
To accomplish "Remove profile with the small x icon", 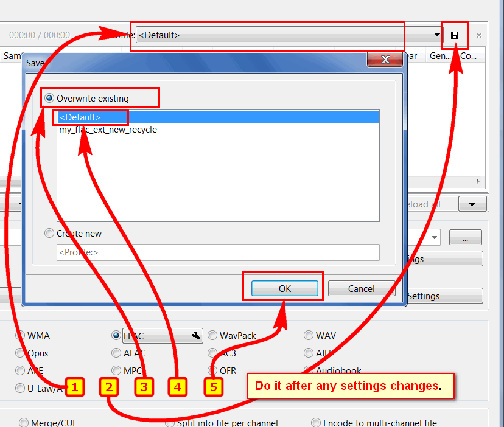I will [x=479, y=35].
